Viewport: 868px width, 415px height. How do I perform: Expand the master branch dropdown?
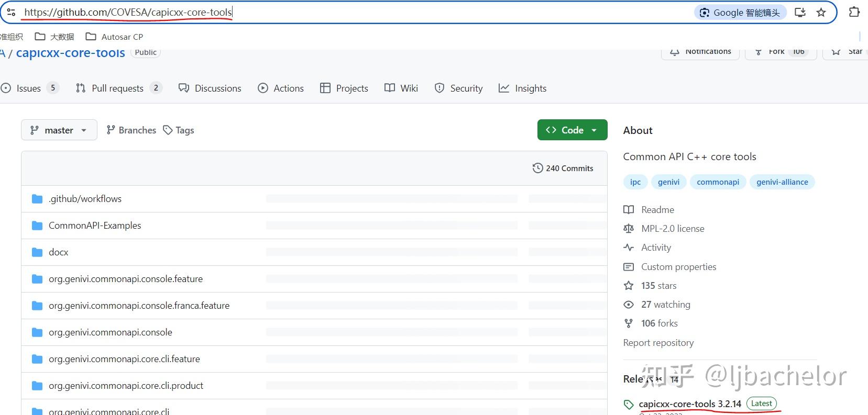coord(59,130)
